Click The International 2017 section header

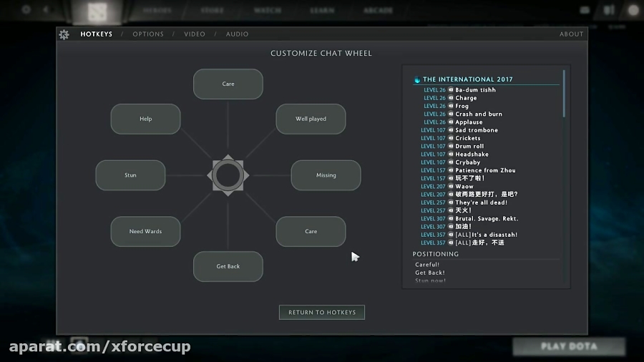pyautogui.click(x=468, y=79)
